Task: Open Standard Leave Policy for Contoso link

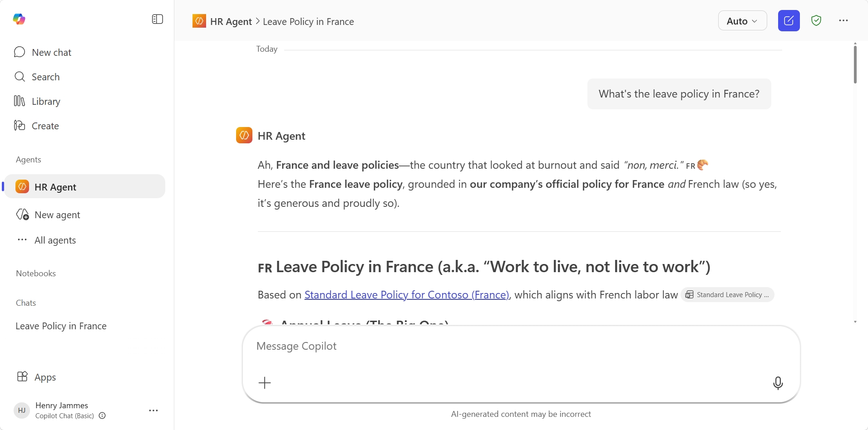Action: (407, 295)
